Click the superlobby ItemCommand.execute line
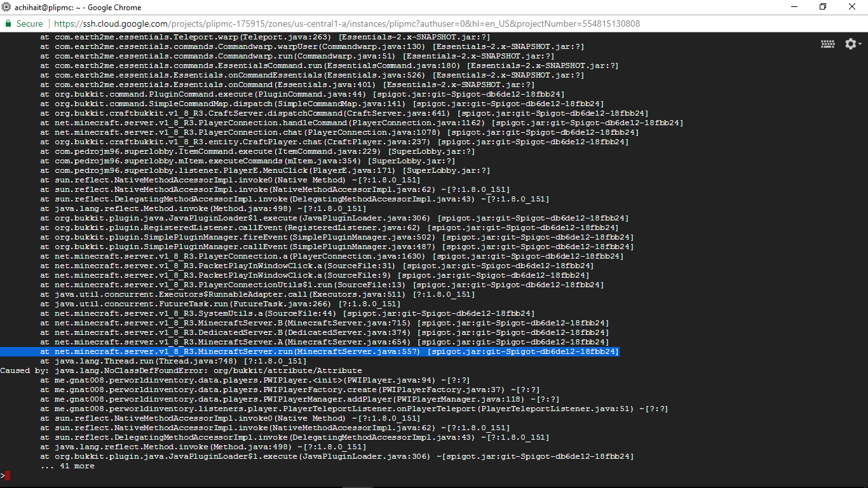 (x=257, y=151)
